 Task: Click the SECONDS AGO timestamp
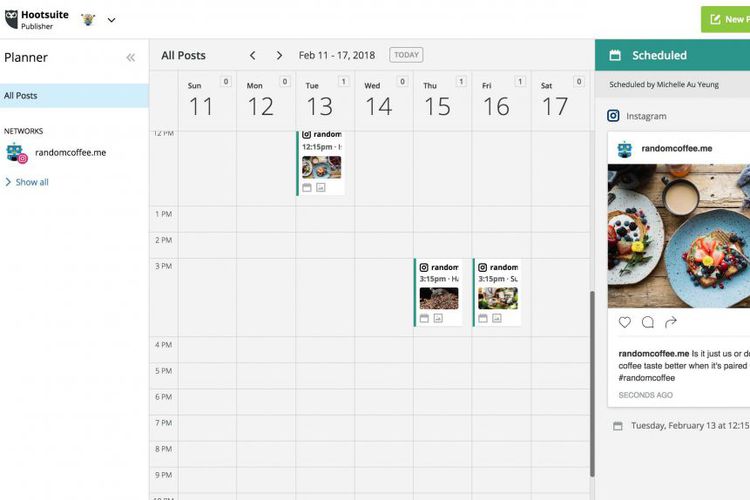click(x=646, y=395)
